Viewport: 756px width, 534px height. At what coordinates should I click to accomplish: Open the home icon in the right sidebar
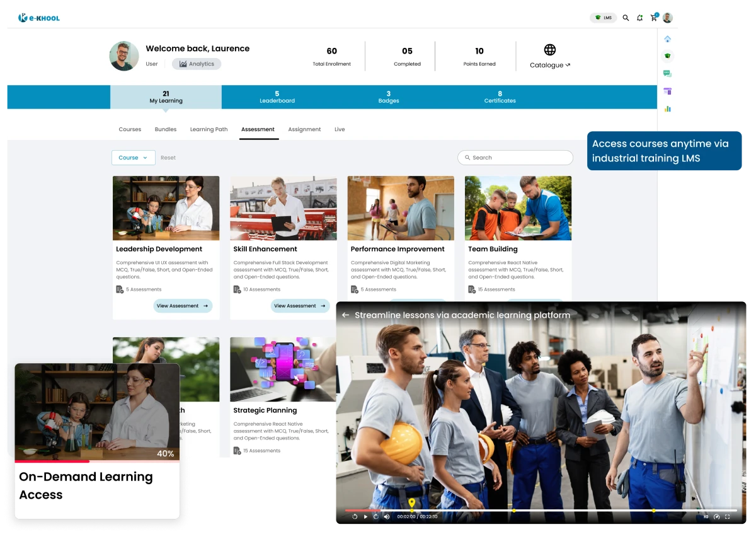point(668,38)
